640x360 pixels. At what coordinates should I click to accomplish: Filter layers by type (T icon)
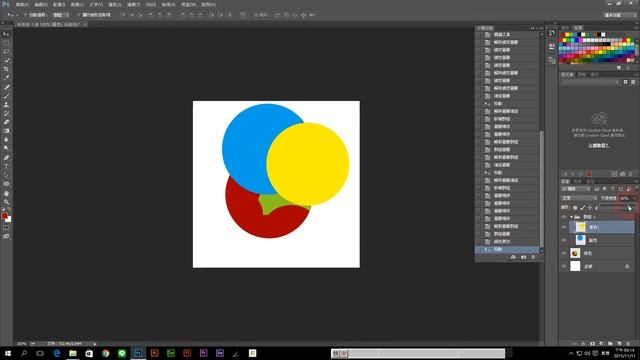(612, 189)
